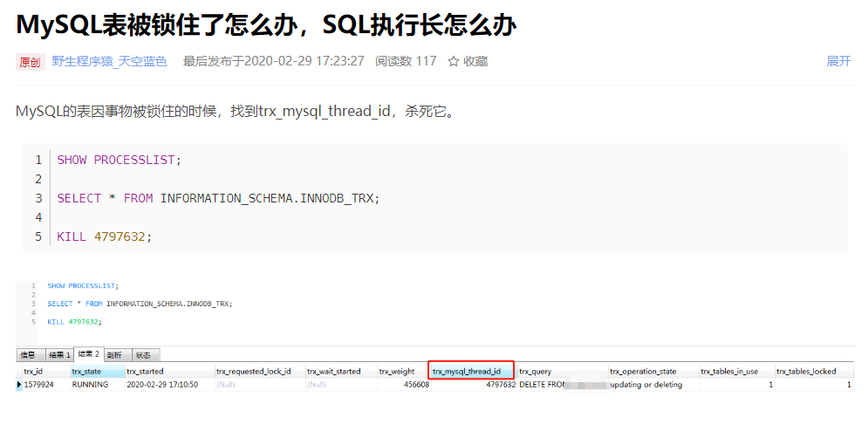This screenshot has width=868, height=438.
Task: Switch to the 结果 1 tab
Action: pyautogui.click(x=59, y=355)
